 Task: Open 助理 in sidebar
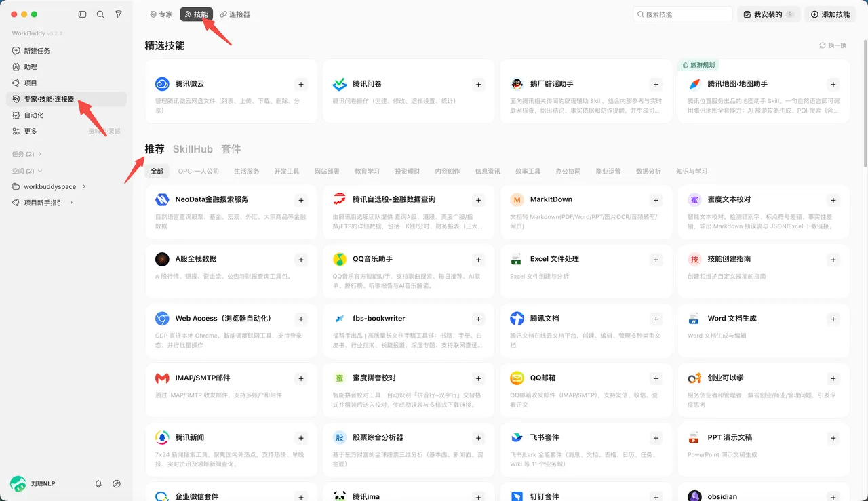66,67
